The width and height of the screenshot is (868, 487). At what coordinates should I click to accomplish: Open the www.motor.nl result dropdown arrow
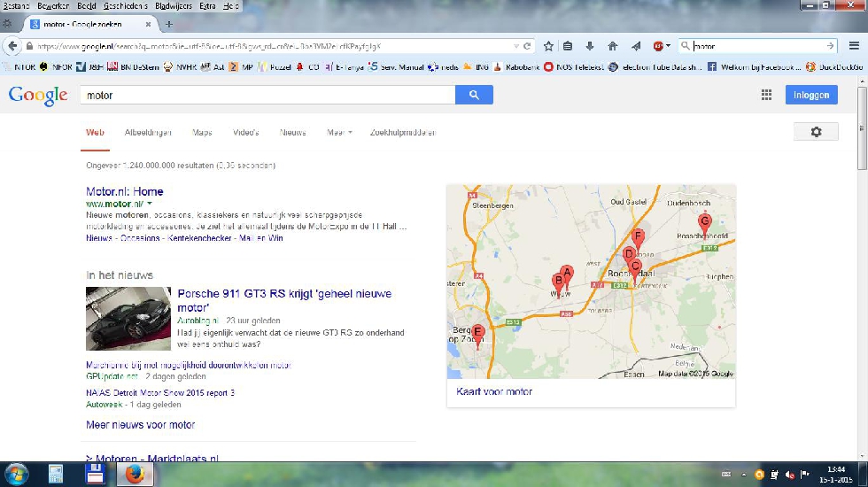click(150, 204)
